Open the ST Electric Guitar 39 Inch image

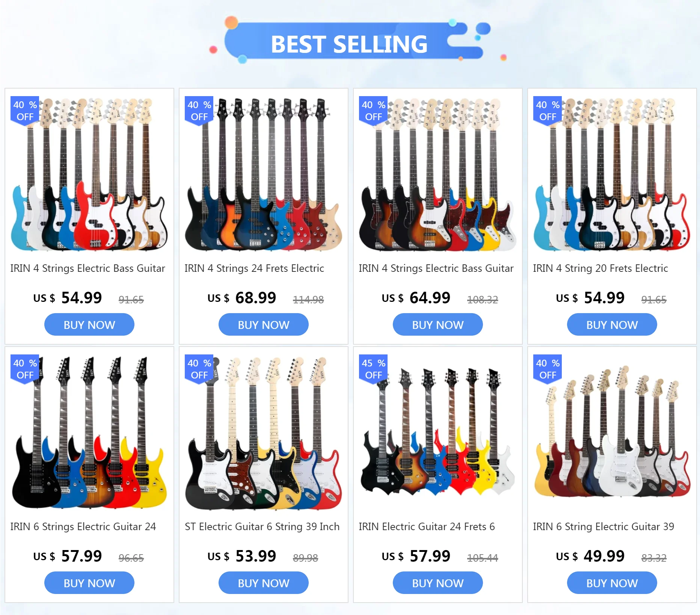263,432
